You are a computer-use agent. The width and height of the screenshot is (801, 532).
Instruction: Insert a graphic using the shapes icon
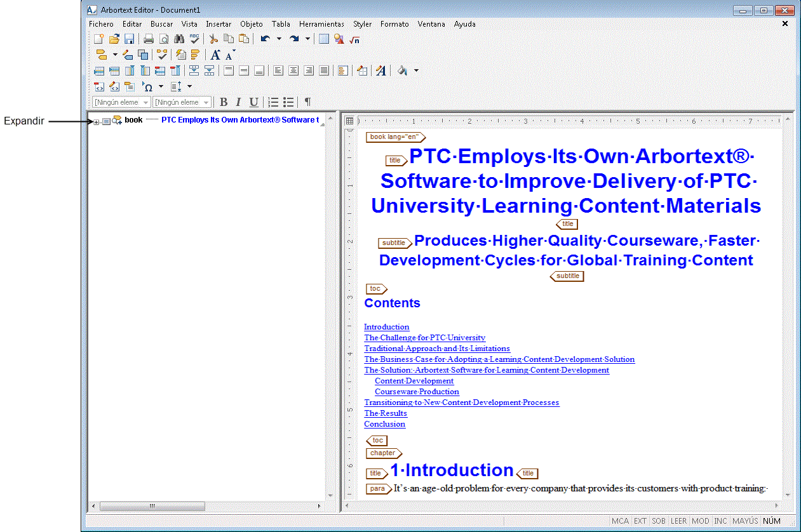(x=339, y=39)
